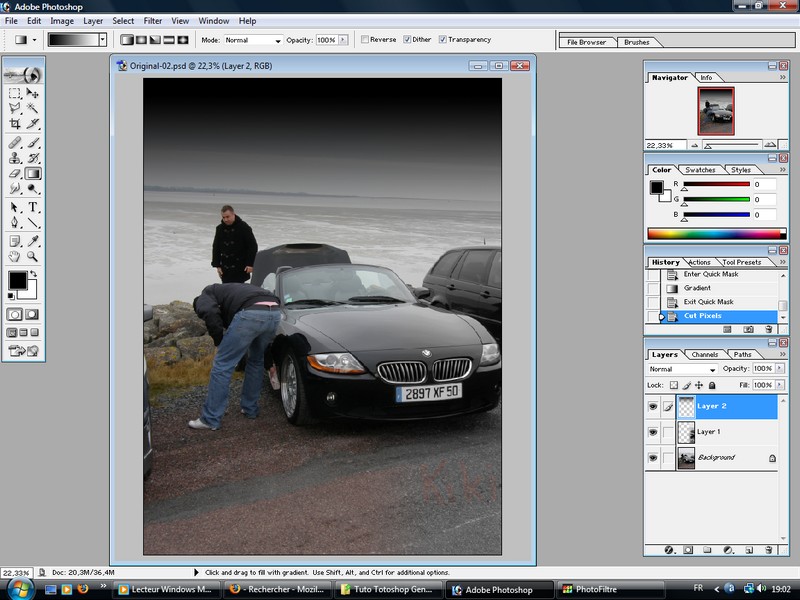Select the Eyedropper tool
800x600 pixels.
click(33, 241)
